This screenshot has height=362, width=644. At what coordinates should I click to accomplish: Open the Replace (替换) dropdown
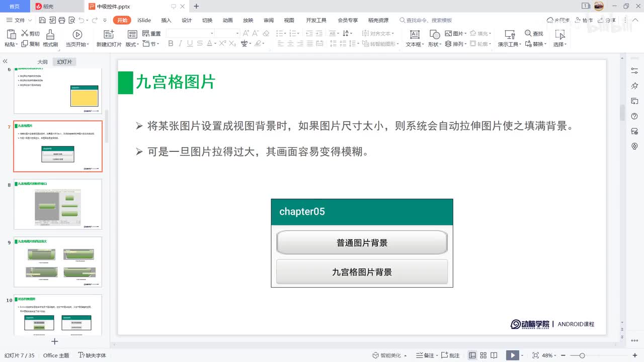pos(536,44)
